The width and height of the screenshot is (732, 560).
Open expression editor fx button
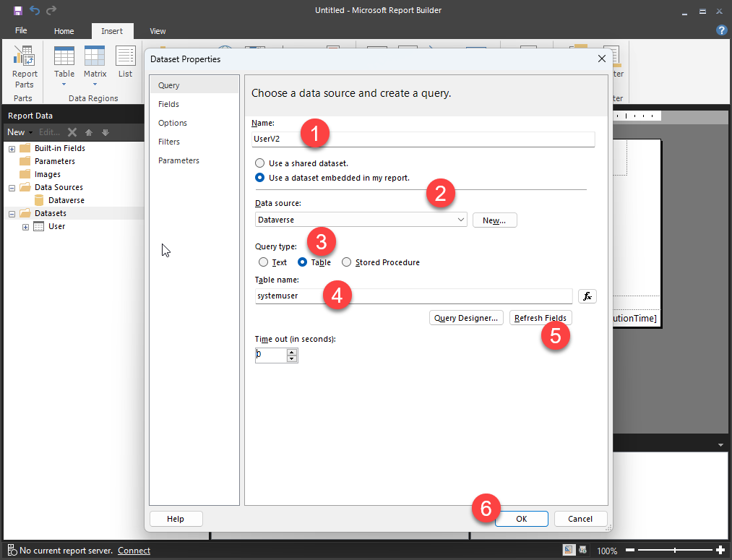point(587,296)
